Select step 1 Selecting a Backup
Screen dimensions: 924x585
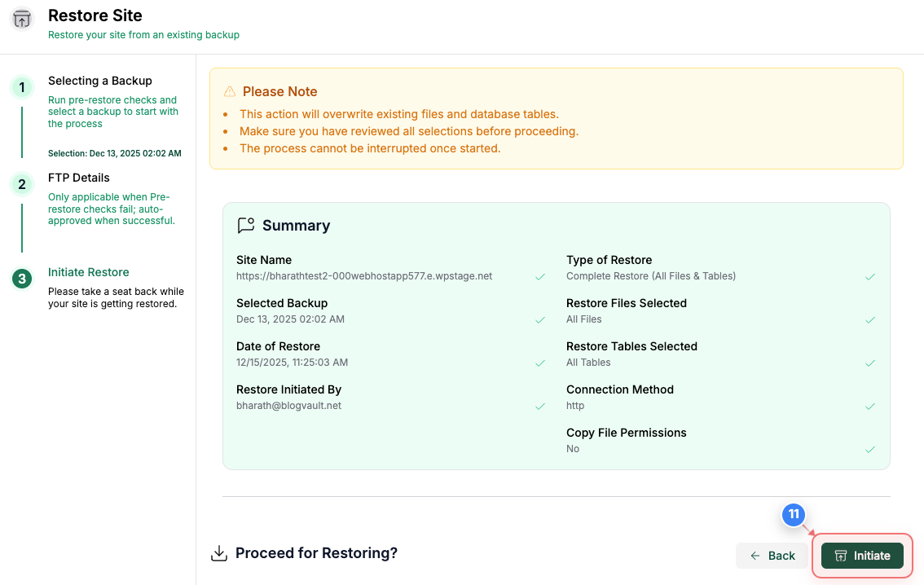[x=99, y=81]
